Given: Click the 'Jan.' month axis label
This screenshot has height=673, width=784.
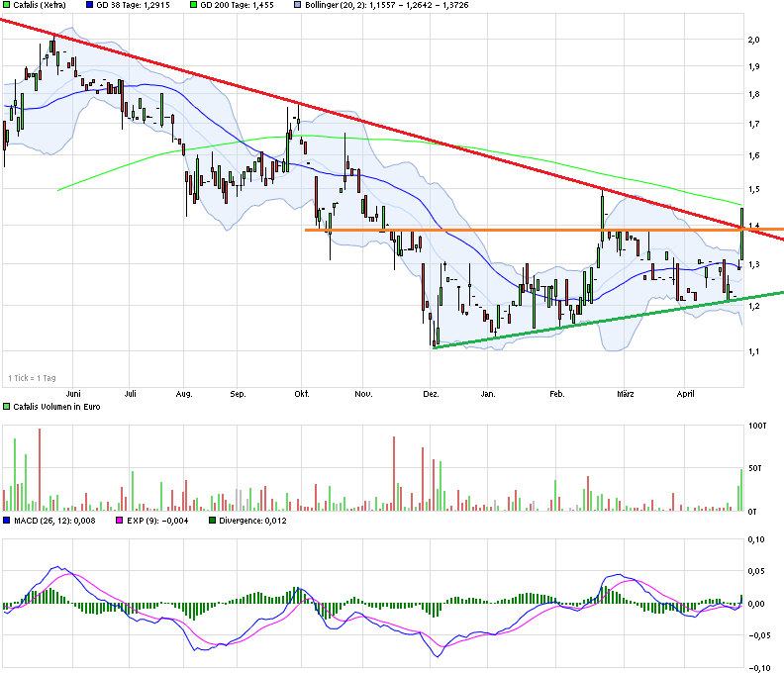Looking at the screenshot, I should (x=488, y=394).
